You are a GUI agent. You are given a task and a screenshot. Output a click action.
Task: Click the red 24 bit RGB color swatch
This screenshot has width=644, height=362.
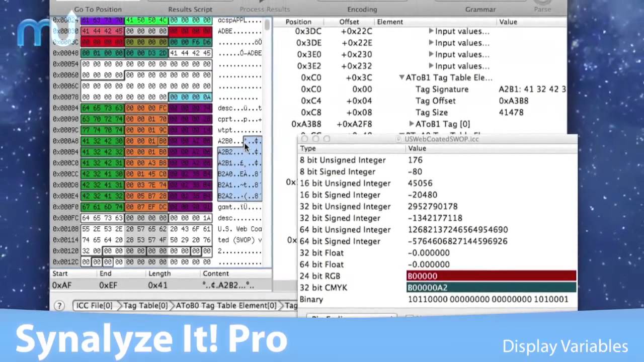[491, 276]
